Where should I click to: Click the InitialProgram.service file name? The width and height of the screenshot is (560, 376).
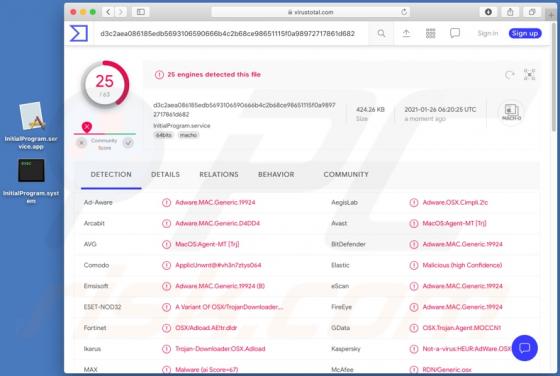coord(182,126)
